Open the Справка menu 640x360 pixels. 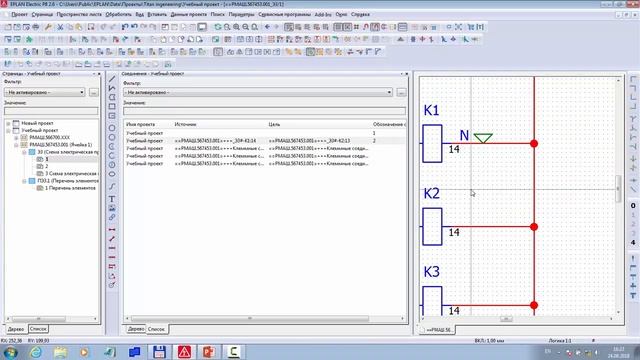[360, 14]
